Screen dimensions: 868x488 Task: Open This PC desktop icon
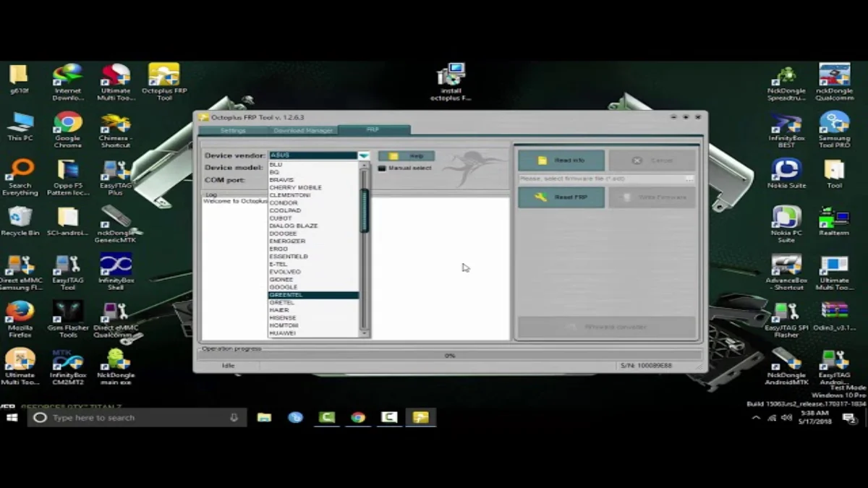click(x=20, y=126)
